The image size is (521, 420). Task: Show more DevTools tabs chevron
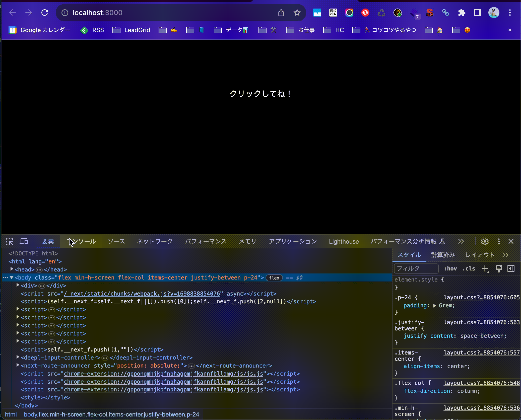tap(461, 241)
